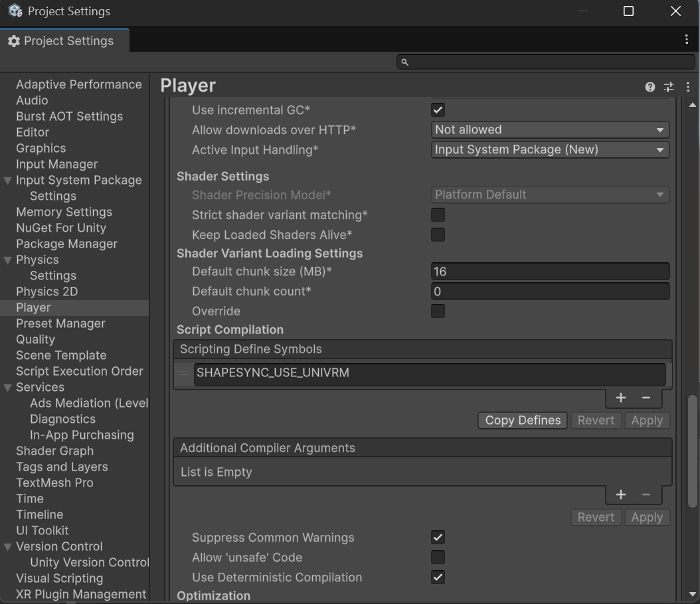Enable Keep Loaded Shaders Alive

click(438, 235)
